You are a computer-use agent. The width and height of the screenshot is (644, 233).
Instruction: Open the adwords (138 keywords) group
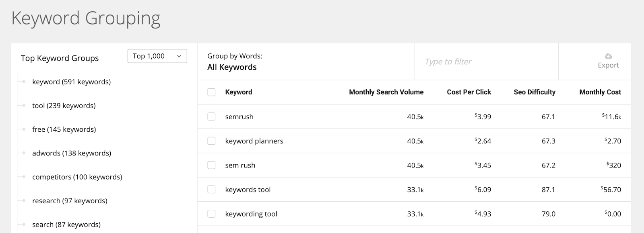coord(72,153)
